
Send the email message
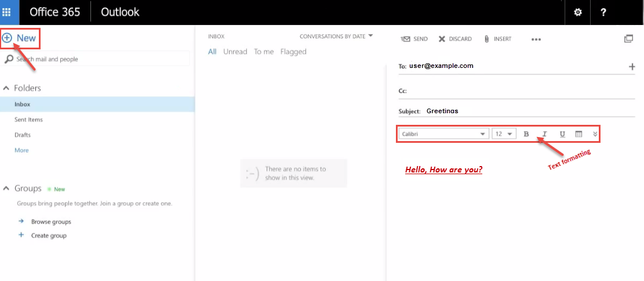pyautogui.click(x=414, y=39)
